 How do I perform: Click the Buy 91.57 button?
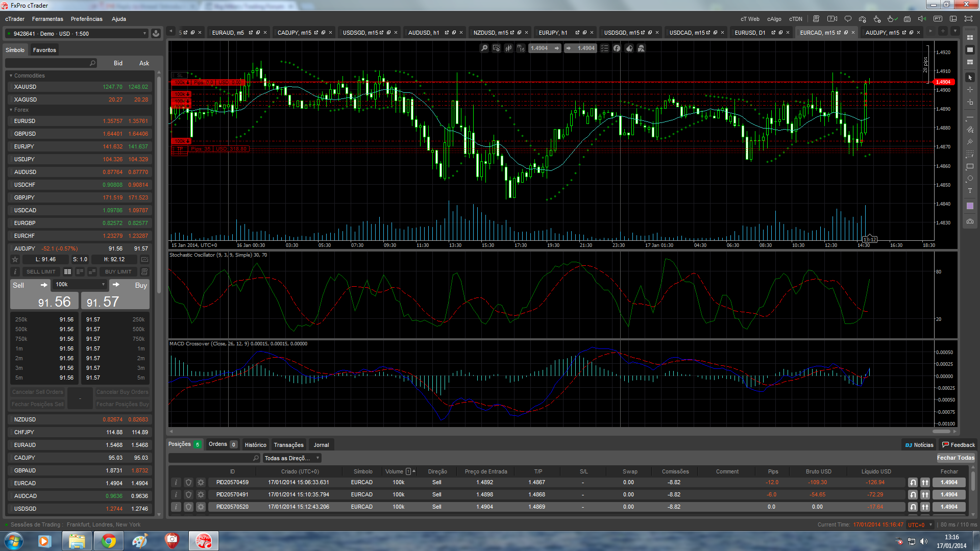tap(115, 295)
